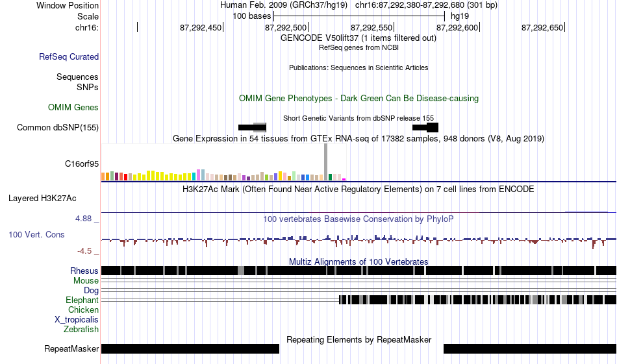Click the OMIM Gene Phenotypes title

click(x=359, y=98)
